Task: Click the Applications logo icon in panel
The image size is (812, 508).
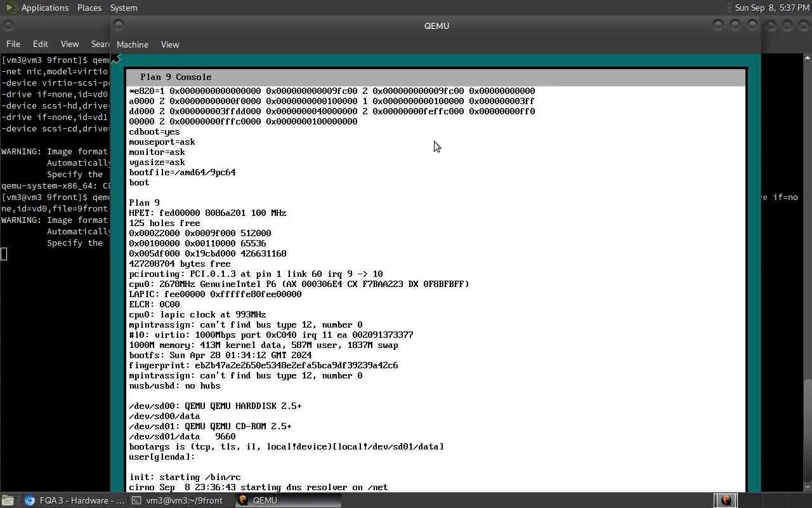Action: click(x=11, y=8)
